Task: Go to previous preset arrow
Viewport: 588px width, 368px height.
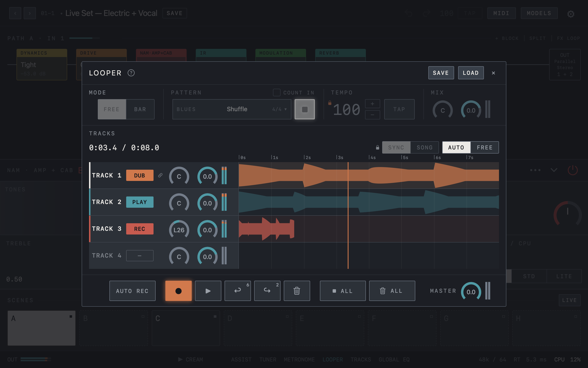Action: 15,13
